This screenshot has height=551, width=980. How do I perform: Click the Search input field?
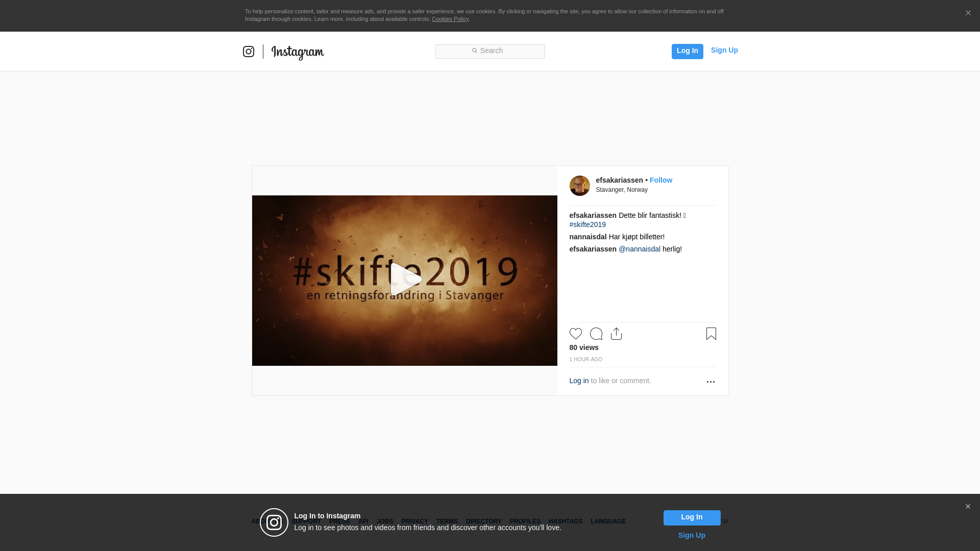490,51
